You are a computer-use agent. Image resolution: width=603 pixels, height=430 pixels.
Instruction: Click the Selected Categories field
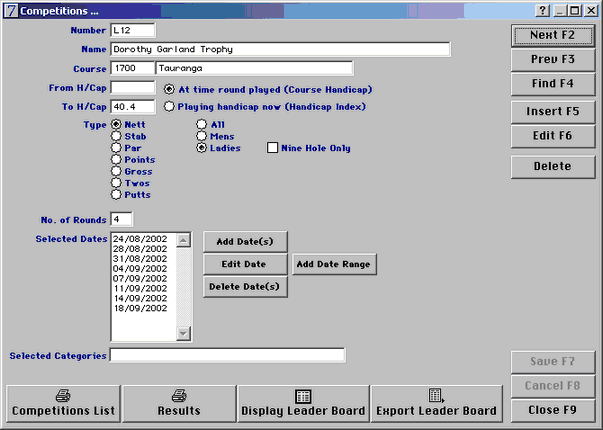point(228,355)
